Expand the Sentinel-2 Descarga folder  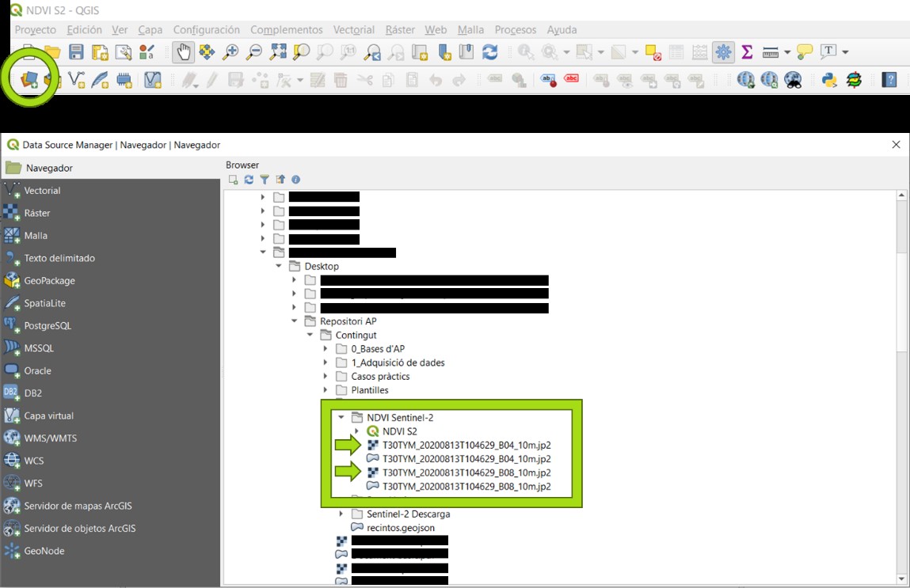[x=341, y=514]
